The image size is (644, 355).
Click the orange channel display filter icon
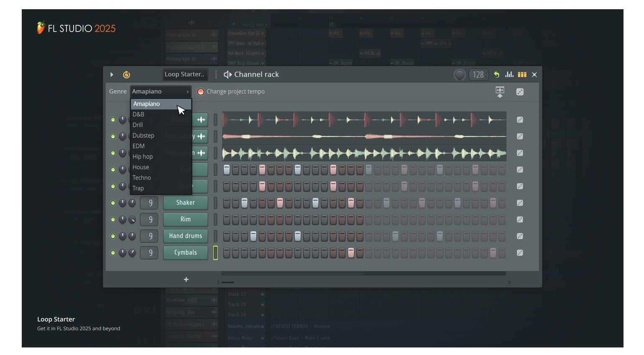(x=522, y=74)
